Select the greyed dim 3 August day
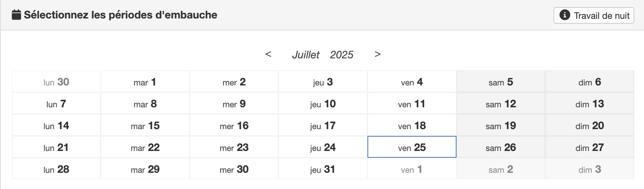This screenshot has height=189, width=644. pos(590,169)
